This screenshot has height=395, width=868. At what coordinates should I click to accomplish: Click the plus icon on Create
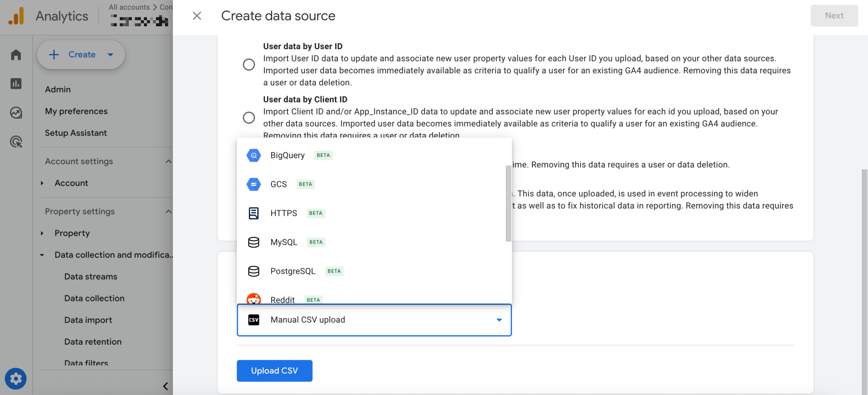tap(54, 55)
